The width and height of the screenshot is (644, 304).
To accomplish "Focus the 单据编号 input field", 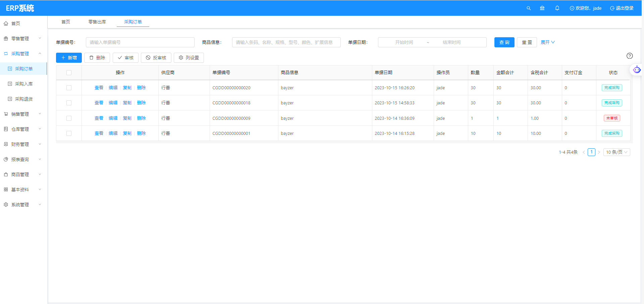I will click(140, 42).
